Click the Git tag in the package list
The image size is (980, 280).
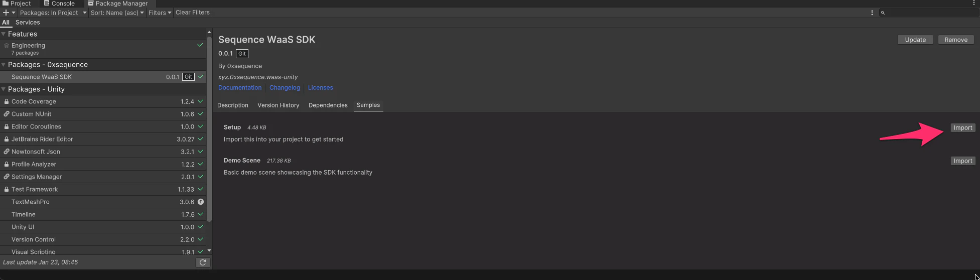coord(188,77)
